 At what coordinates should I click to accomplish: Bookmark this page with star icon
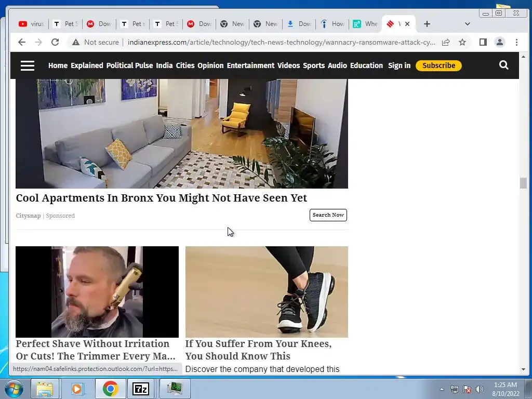click(x=462, y=42)
